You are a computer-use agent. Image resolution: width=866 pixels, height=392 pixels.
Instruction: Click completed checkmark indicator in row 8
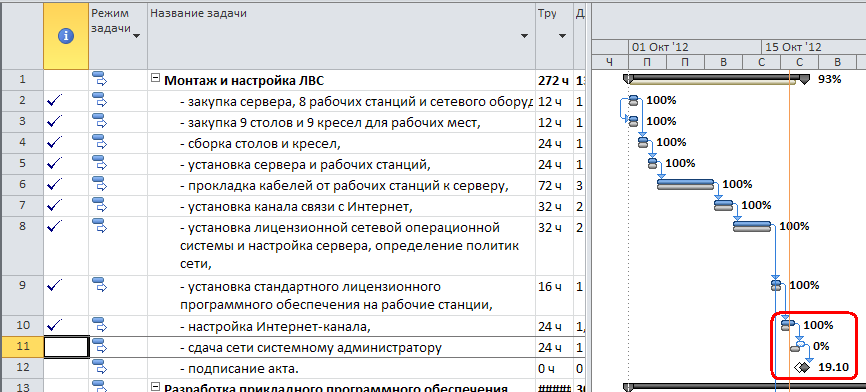click(x=55, y=226)
